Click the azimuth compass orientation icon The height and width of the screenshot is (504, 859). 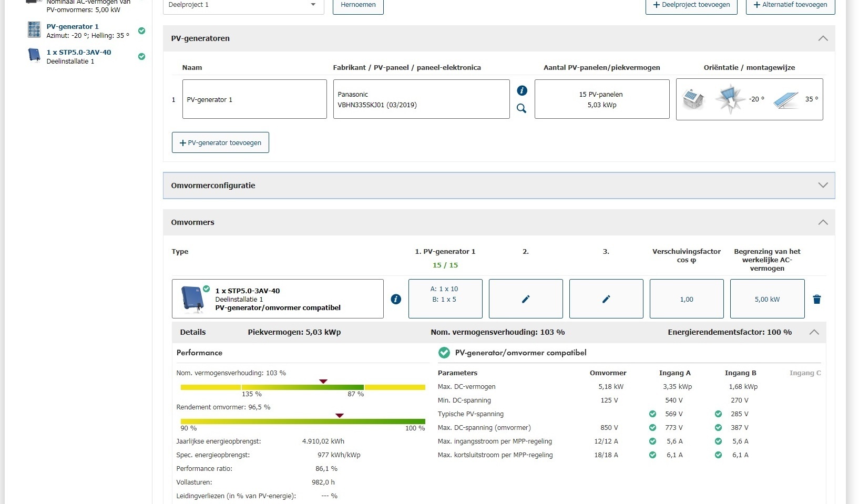coord(730,99)
